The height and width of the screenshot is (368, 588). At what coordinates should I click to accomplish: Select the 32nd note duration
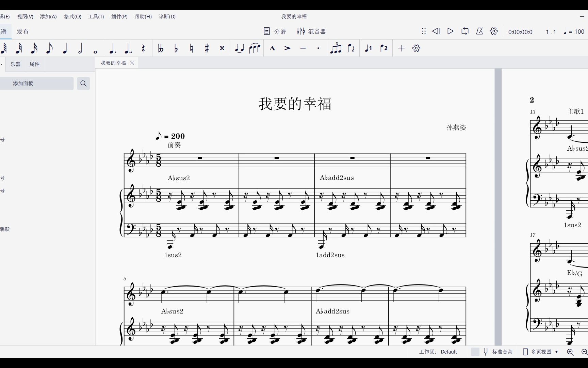coord(19,48)
